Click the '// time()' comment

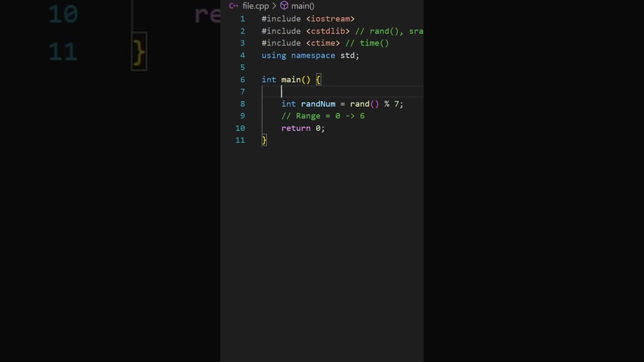click(x=367, y=43)
